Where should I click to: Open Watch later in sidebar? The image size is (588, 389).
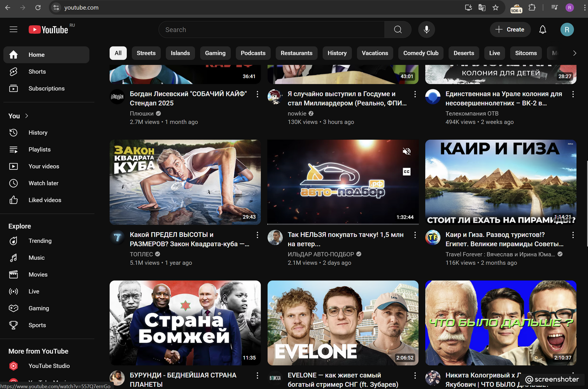(x=43, y=183)
